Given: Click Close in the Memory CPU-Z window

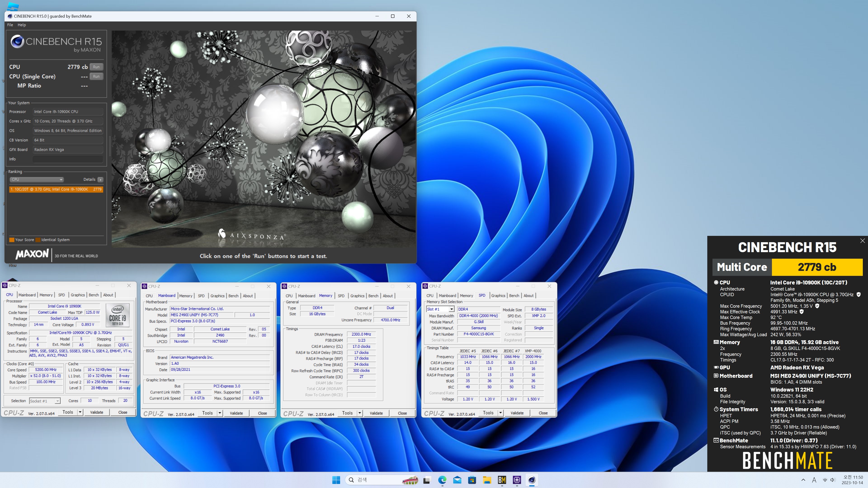Looking at the screenshot, I should coord(402,413).
